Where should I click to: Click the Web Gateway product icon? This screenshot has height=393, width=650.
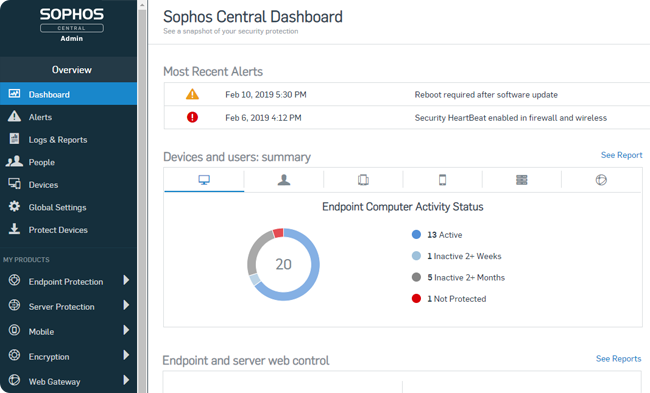click(x=15, y=380)
